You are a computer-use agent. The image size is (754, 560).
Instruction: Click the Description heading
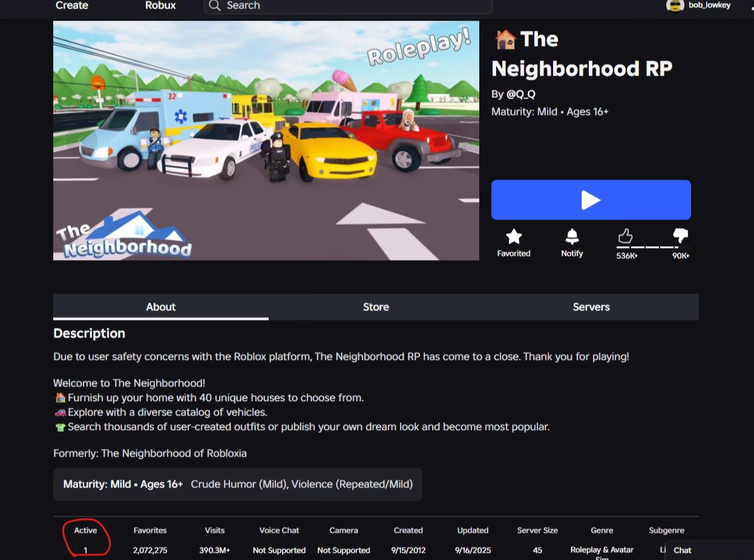pos(89,333)
